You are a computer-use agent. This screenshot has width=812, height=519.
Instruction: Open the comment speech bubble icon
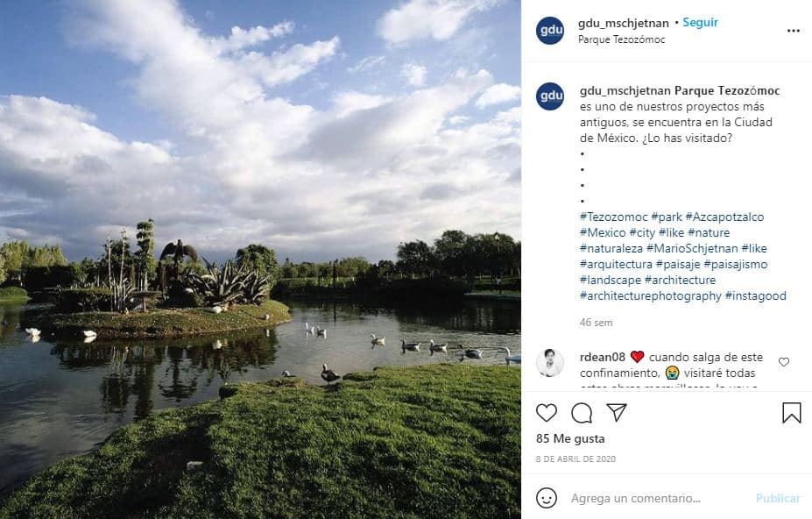(x=582, y=413)
